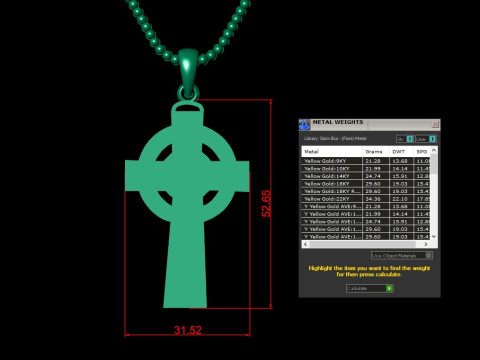The image size is (480, 360).
Task: Click the Metal Weights scale icon in title bar
Action: pyautogui.click(x=304, y=125)
